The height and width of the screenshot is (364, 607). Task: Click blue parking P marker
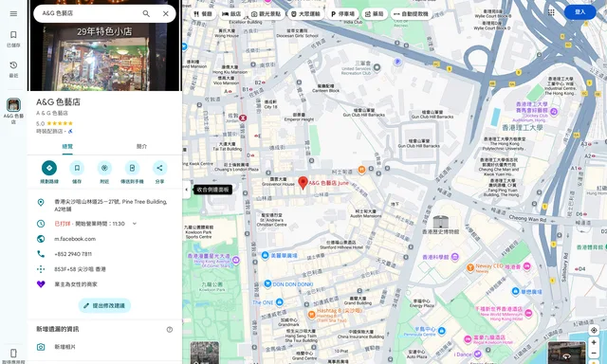pyautogui.click(x=397, y=62)
